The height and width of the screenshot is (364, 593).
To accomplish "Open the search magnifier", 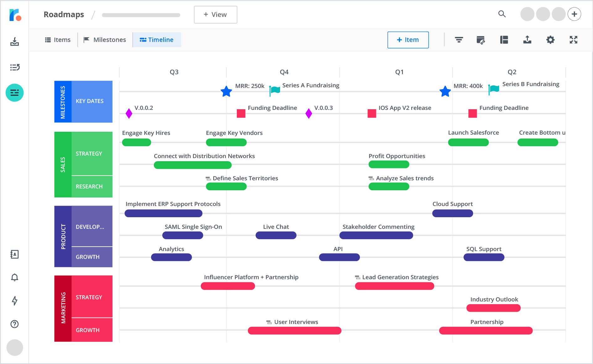I will 502,14.
